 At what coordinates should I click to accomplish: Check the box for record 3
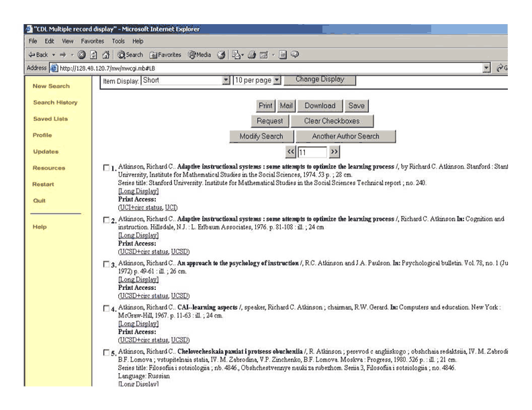click(107, 264)
